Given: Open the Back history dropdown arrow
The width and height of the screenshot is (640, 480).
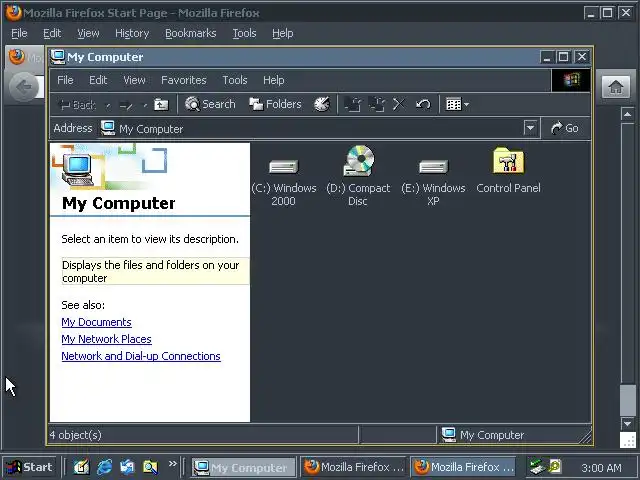Looking at the screenshot, I should [x=108, y=105].
